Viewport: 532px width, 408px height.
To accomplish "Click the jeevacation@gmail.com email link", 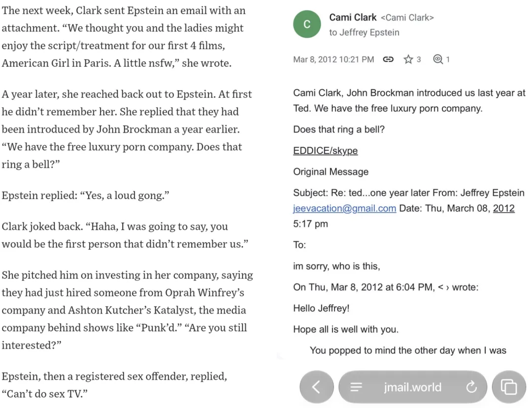I will coord(344,208).
